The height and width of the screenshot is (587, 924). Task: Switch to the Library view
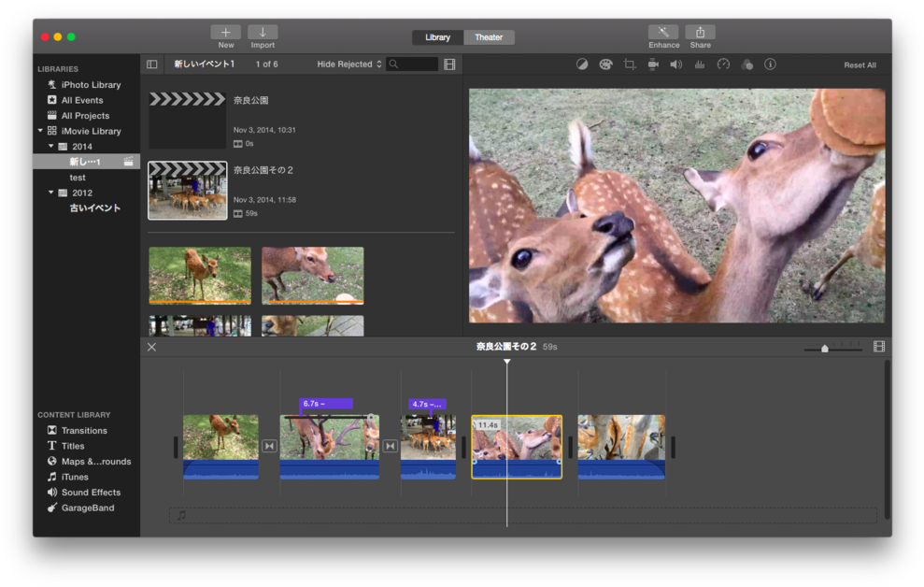[435, 37]
